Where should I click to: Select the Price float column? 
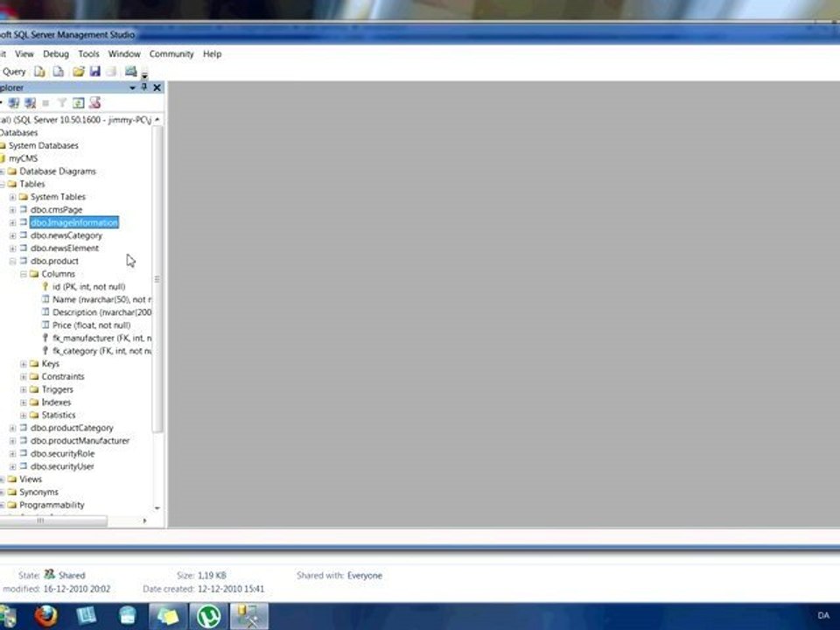pyautogui.click(x=91, y=325)
